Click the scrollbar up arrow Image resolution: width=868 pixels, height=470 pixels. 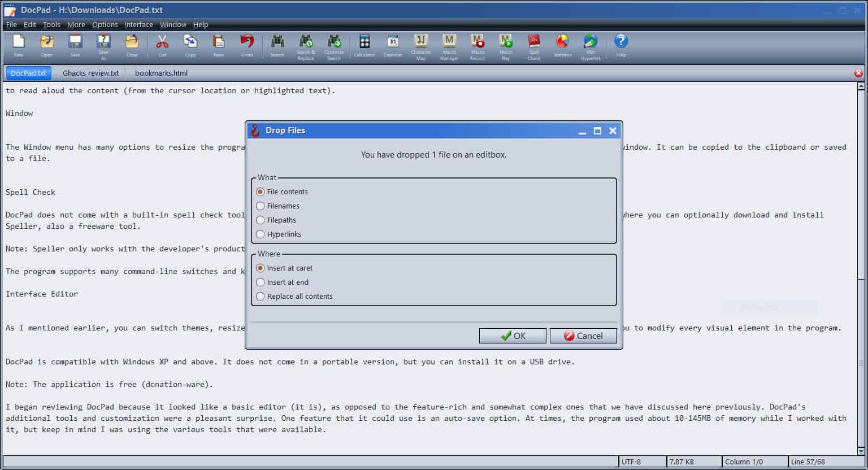click(861, 86)
